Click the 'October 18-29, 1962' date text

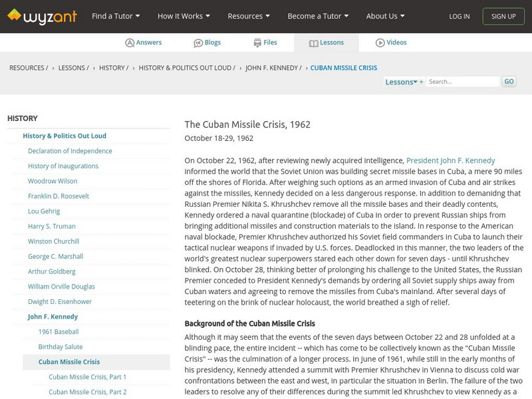coord(219,138)
